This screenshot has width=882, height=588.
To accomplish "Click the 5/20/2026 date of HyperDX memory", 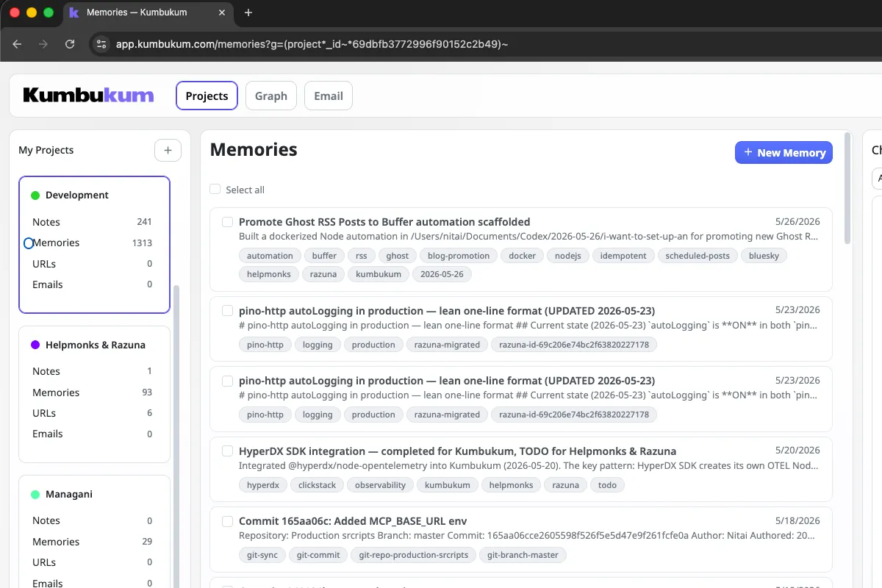I will [797, 451].
